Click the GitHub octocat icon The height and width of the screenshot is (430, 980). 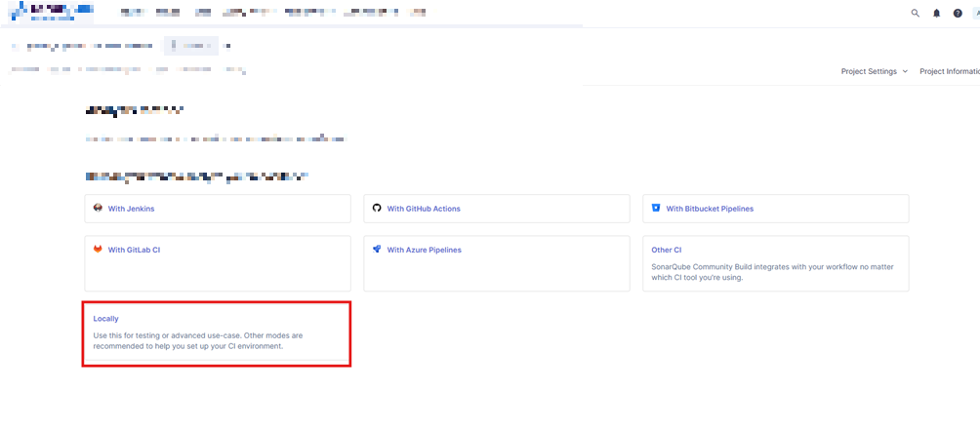pos(376,208)
